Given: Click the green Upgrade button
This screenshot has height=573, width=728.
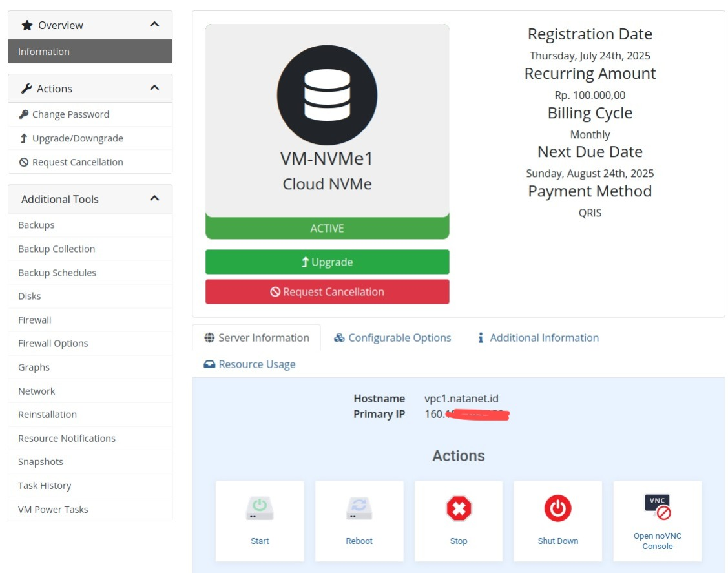Looking at the screenshot, I should pyautogui.click(x=328, y=262).
